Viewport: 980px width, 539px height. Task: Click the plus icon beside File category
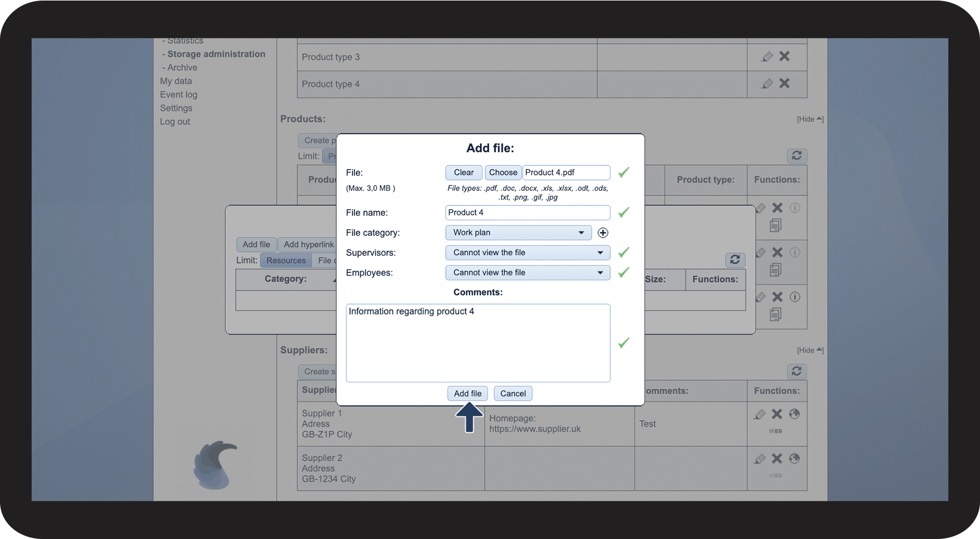point(603,233)
